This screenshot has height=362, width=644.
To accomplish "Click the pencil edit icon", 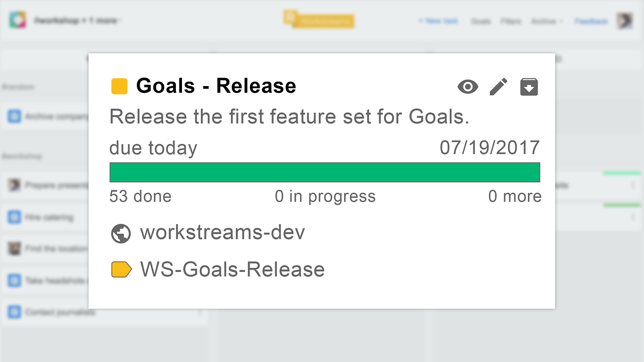I will 498,86.
